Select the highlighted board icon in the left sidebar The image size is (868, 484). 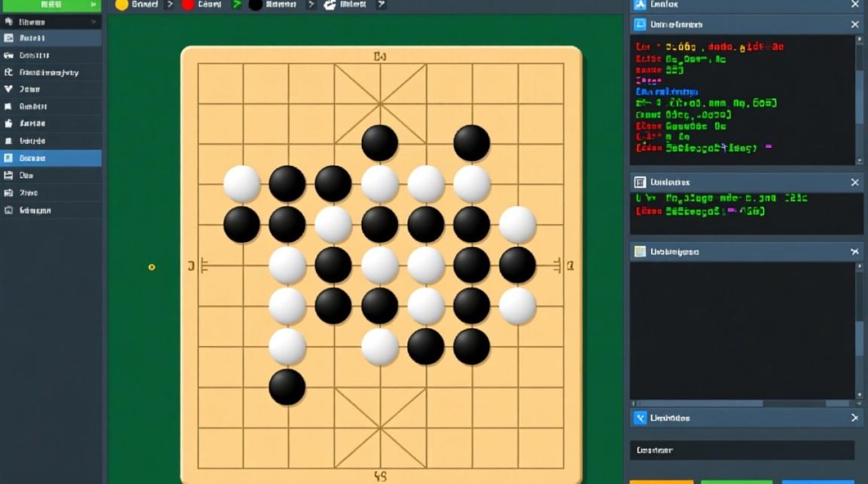coord(8,38)
